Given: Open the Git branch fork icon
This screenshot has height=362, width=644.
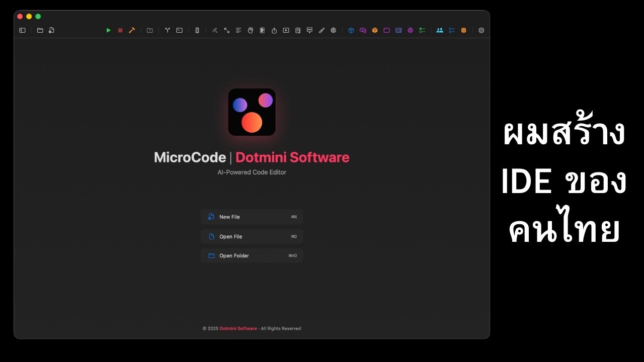Looking at the screenshot, I should click(168, 30).
